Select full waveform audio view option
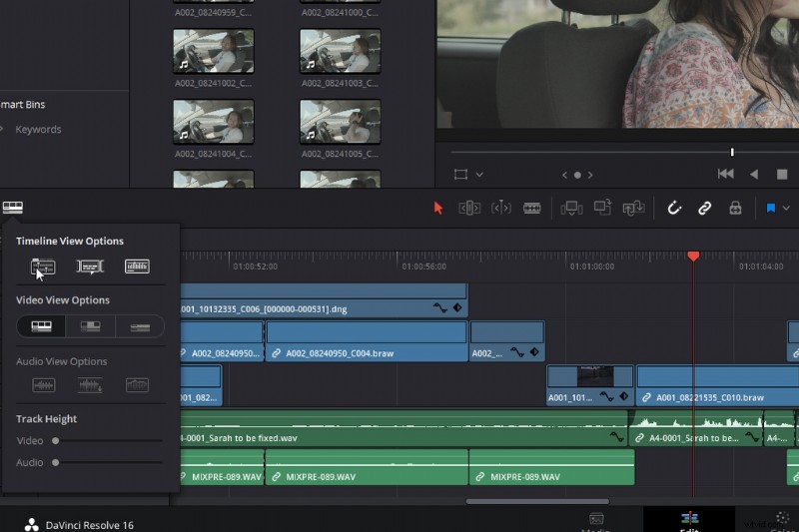The width and height of the screenshot is (799, 532). (90, 385)
